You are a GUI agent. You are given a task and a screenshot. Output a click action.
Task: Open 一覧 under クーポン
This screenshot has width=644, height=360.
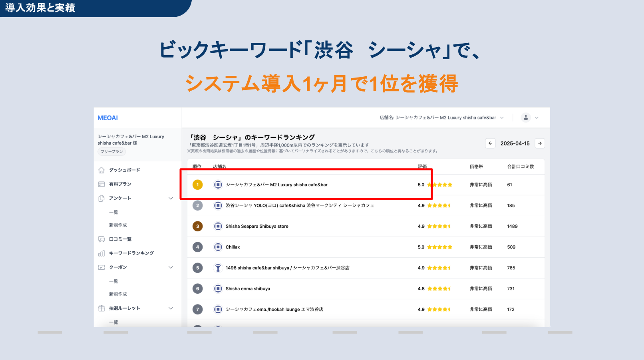(x=113, y=281)
